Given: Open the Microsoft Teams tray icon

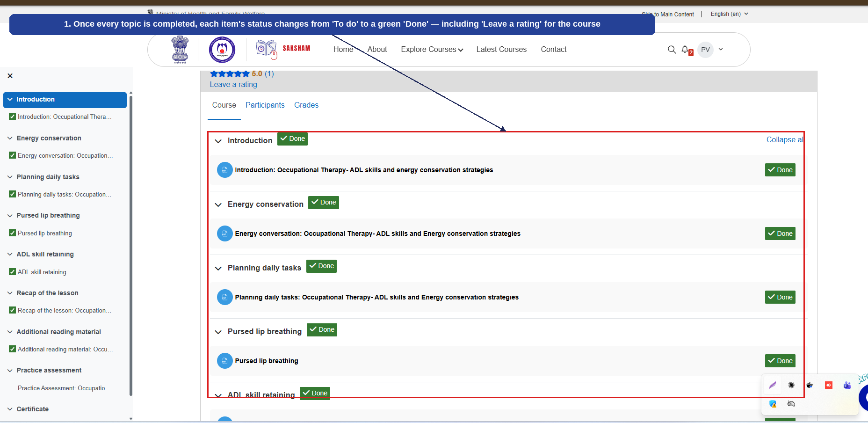Looking at the screenshot, I should [x=847, y=385].
